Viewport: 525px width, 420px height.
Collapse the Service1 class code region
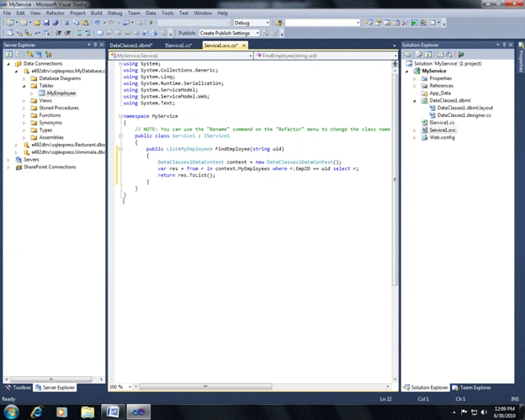pos(120,136)
